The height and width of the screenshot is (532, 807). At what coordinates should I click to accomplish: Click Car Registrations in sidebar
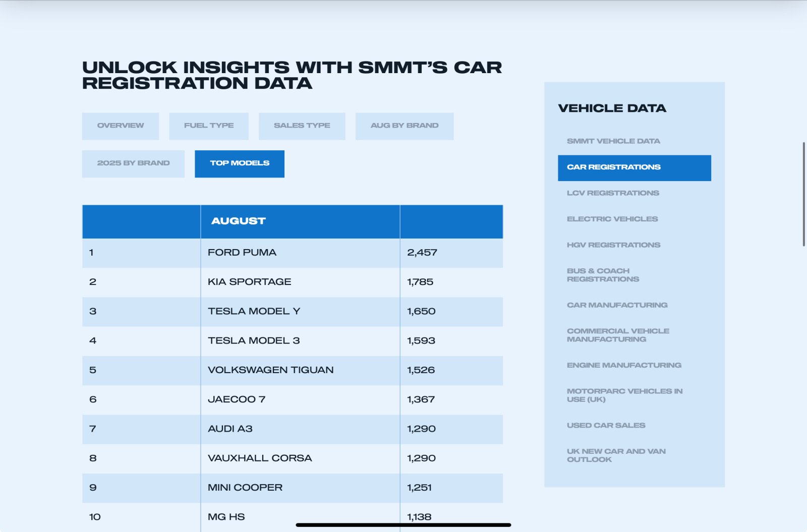[x=635, y=167]
